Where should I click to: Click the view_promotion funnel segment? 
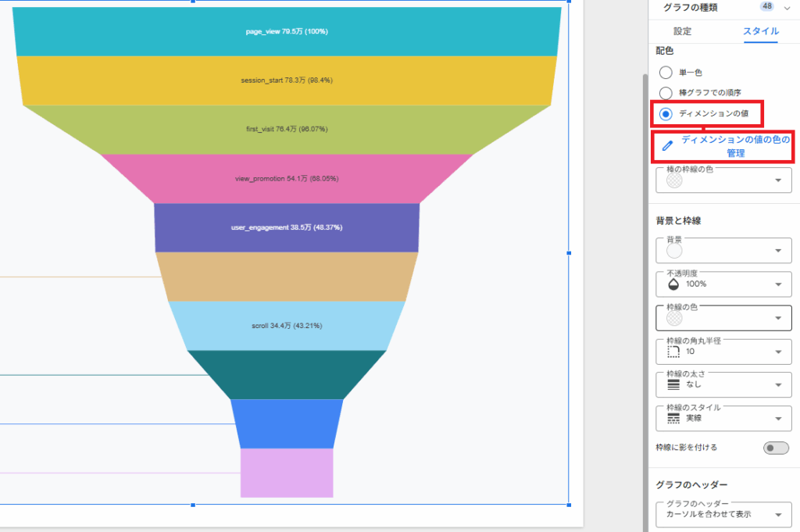[287, 179]
